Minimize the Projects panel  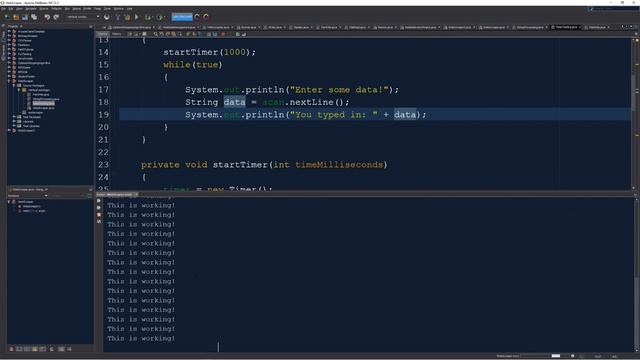pos(91,26)
